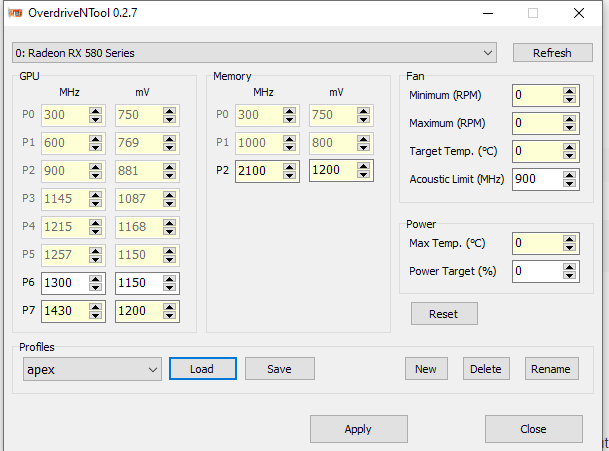Save the current profile
The image size is (609, 451).
[x=280, y=369]
